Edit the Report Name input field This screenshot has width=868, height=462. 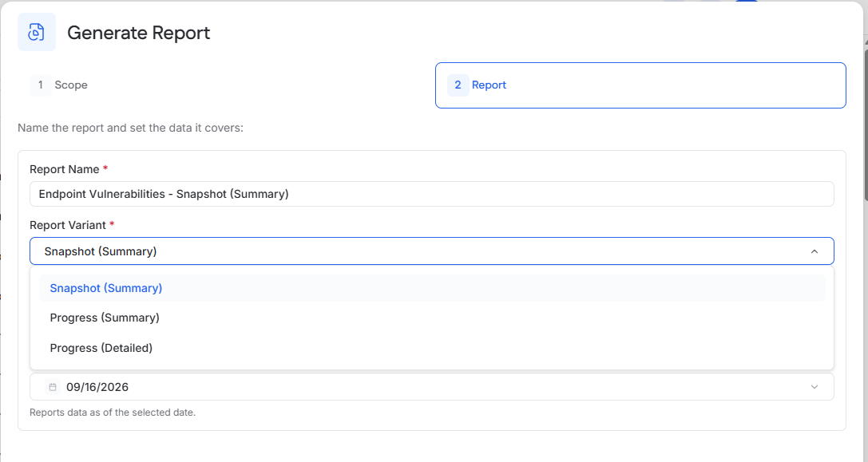(x=432, y=194)
